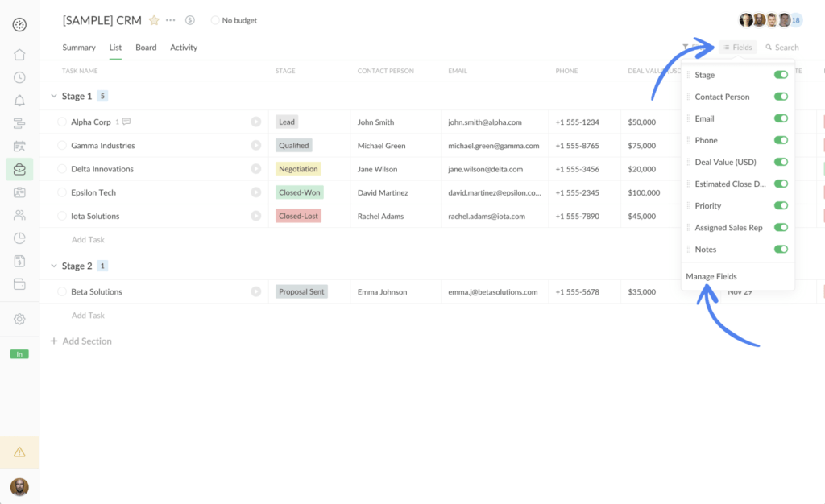Collapse the Stage 2 section
This screenshot has width=825, height=504.
(x=54, y=265)
